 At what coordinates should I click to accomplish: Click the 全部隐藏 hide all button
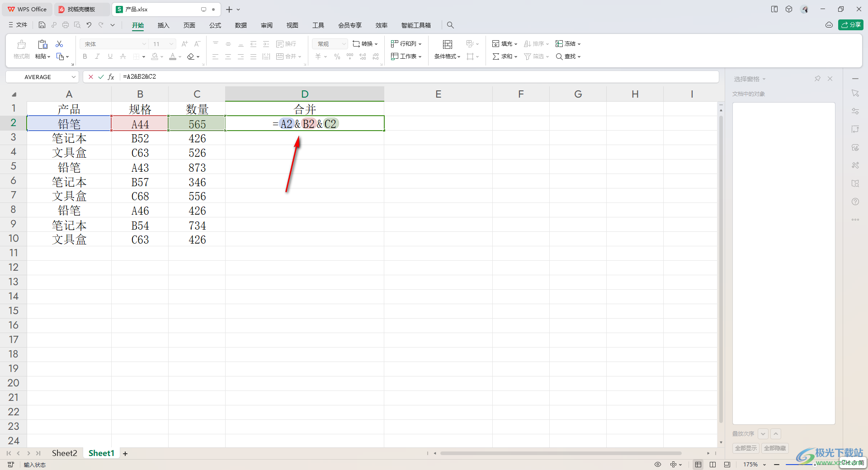(775, 448)
